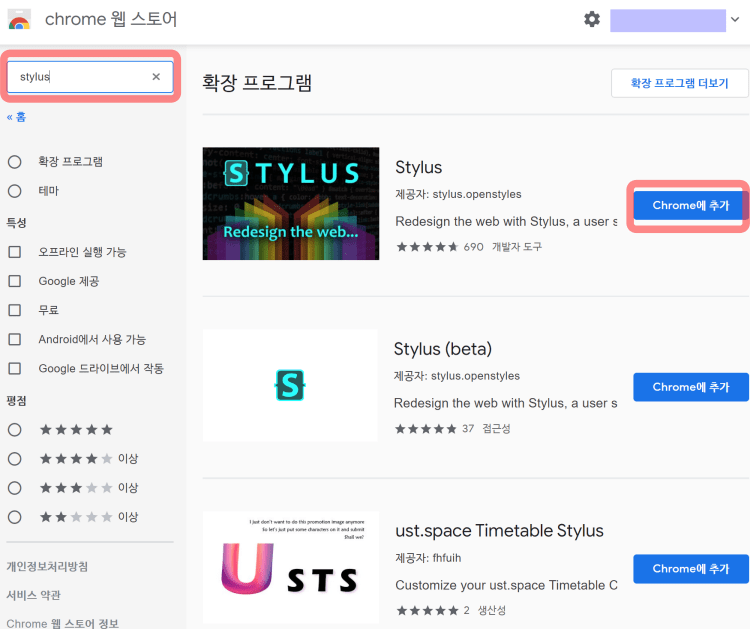
Task: Choose the four stars 이상 rating filter
Action: coord(15,458)
